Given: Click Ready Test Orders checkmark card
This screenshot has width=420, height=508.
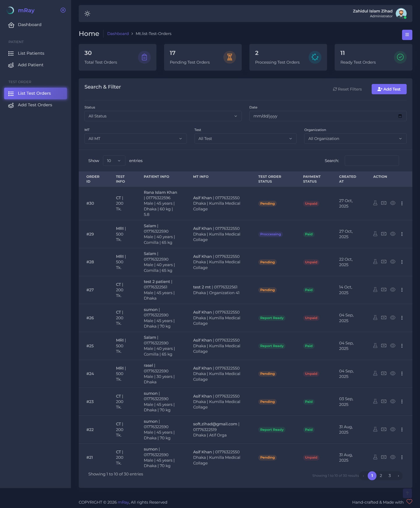Looking at the screenshot, I should [x=373, y=57].
